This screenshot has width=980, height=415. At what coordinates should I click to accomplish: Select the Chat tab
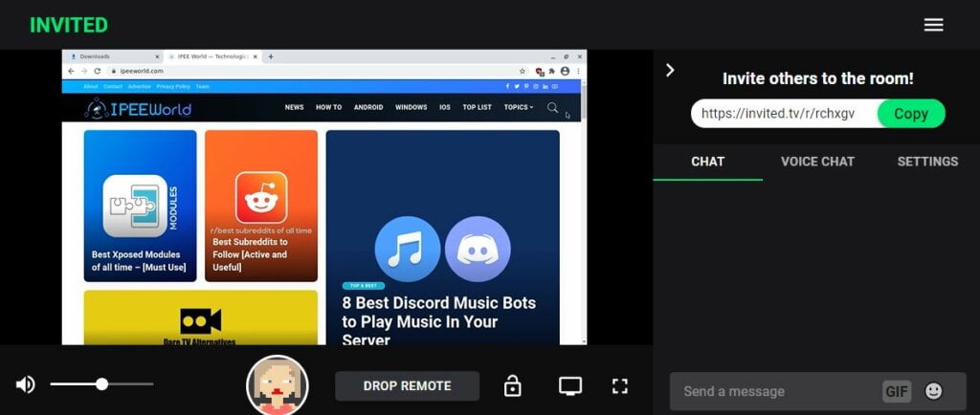[x=707, y=162]
